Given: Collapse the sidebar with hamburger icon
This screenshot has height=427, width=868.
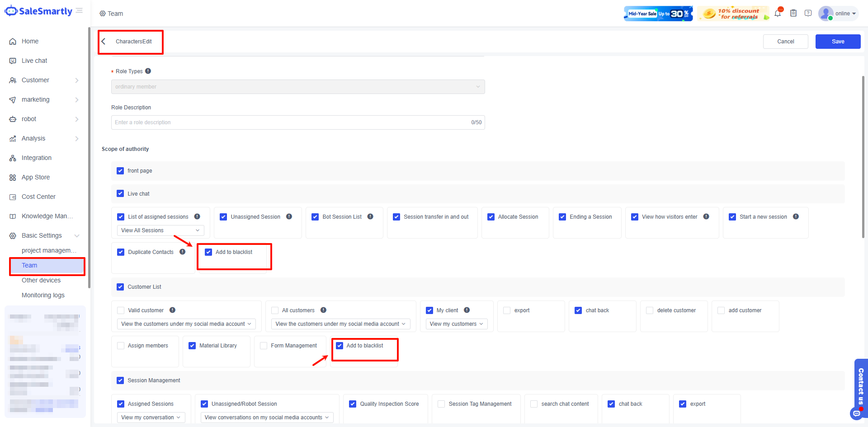Looking at the screenshot, I should click(79, 11).
